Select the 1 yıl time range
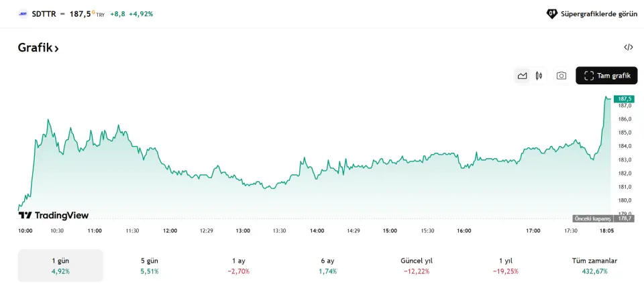The width and height of the screenshot is (644, 284). click(x=506, y=265)
